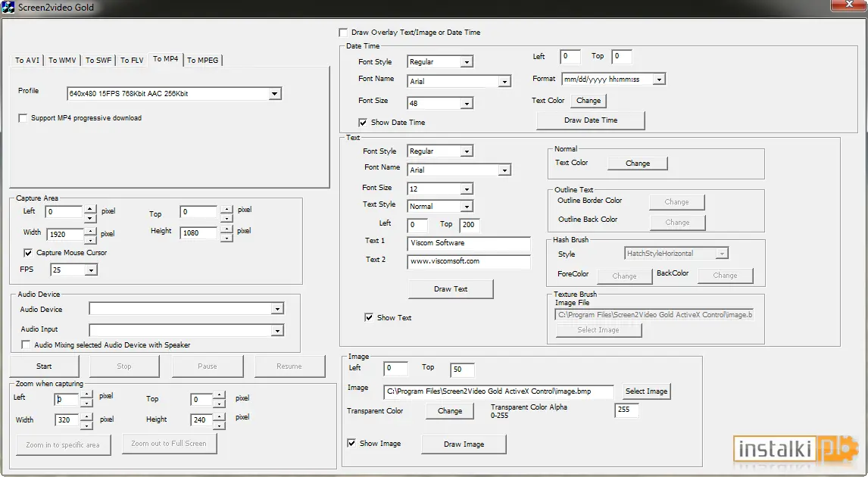Click the Capture Area Height field
The height and width of the screenshot is (477, 868).
pos(198,233)
